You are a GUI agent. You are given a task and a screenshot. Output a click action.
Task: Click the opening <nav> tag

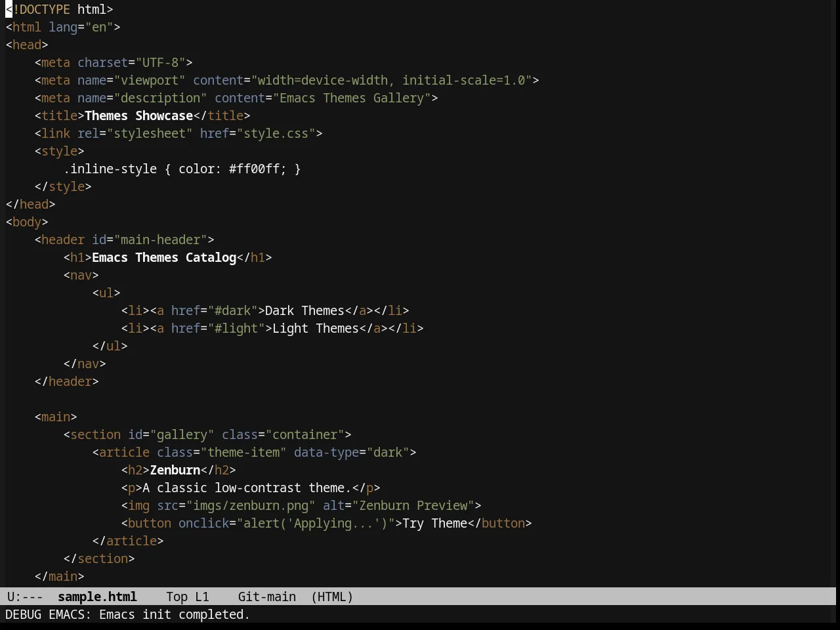click(81, 275)
